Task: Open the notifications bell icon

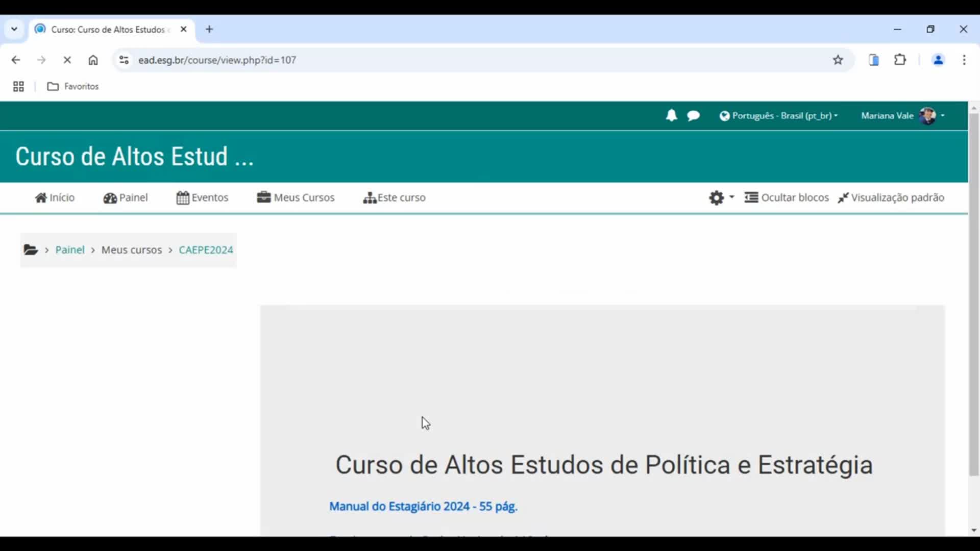Action: [671, 116]
